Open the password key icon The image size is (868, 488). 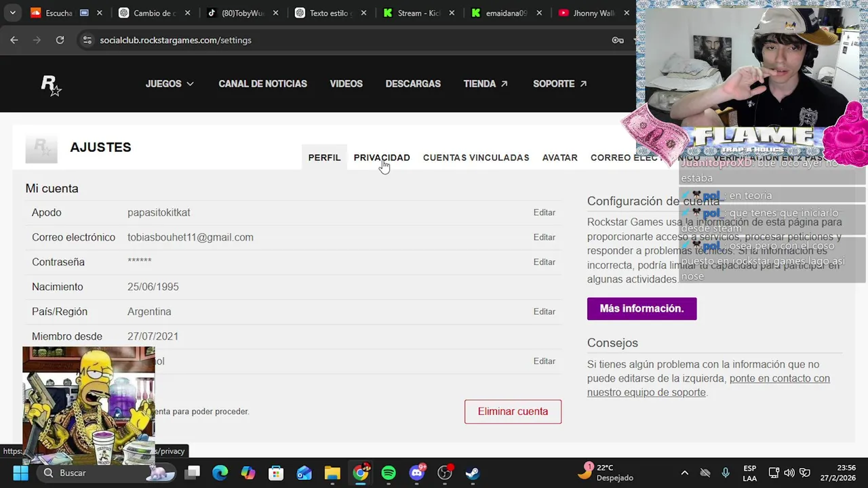click(618, 40)
